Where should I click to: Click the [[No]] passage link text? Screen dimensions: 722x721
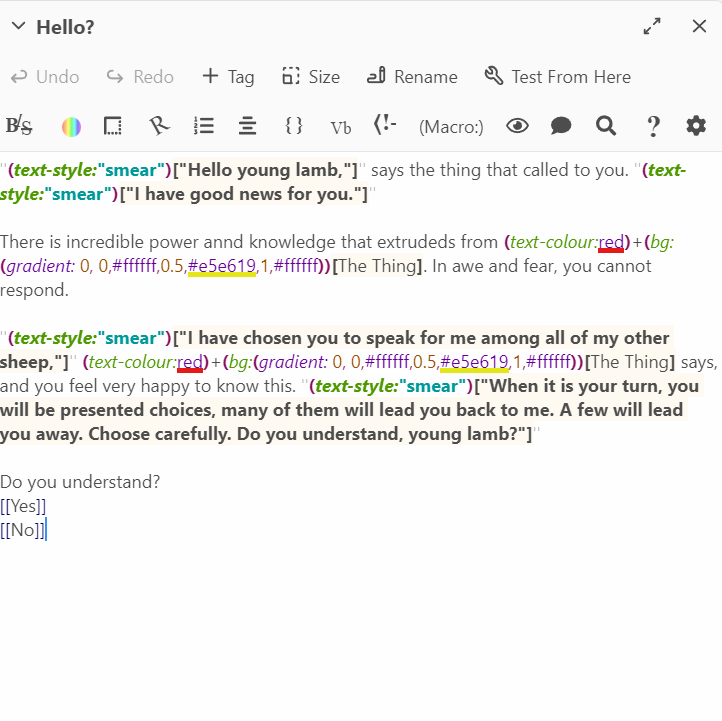pos(23,530)
